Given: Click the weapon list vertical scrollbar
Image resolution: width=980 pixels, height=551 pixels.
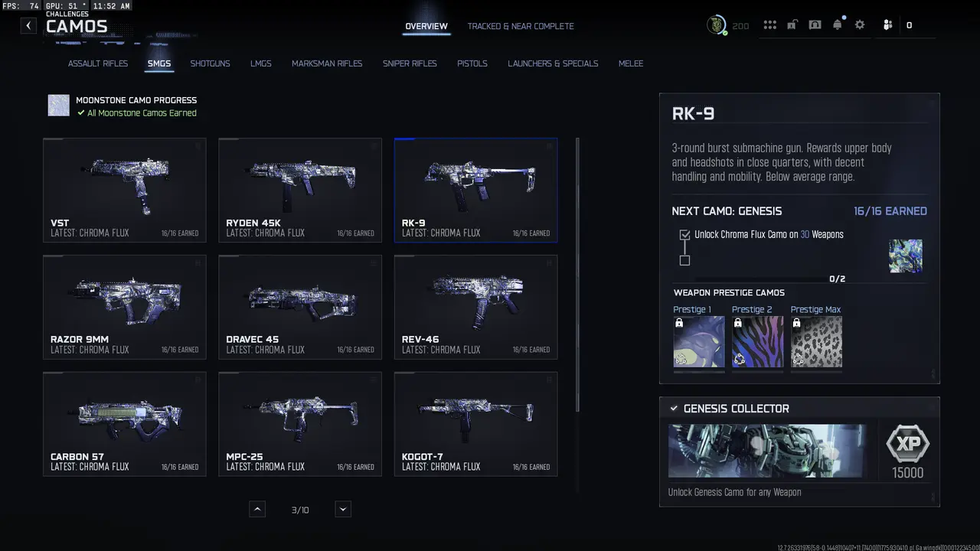Looking at the screenshot, I should 577,274.
